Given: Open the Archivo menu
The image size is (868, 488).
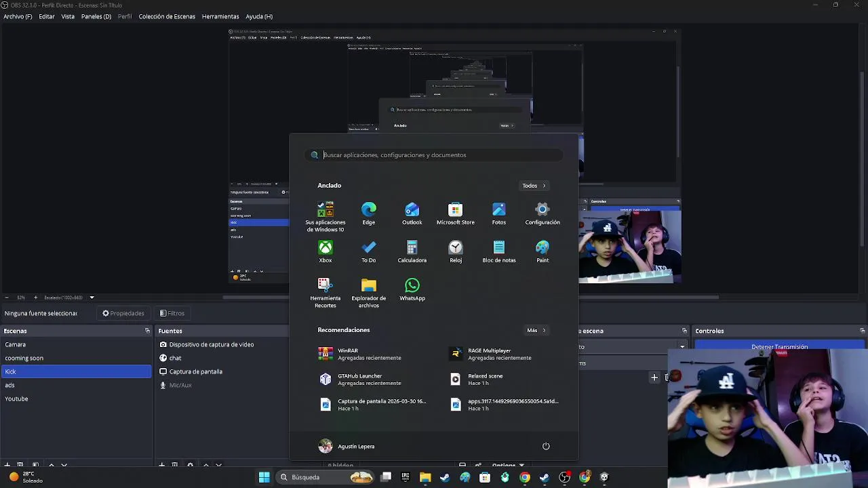Looking at the screenshot, I should click(18, 16).
